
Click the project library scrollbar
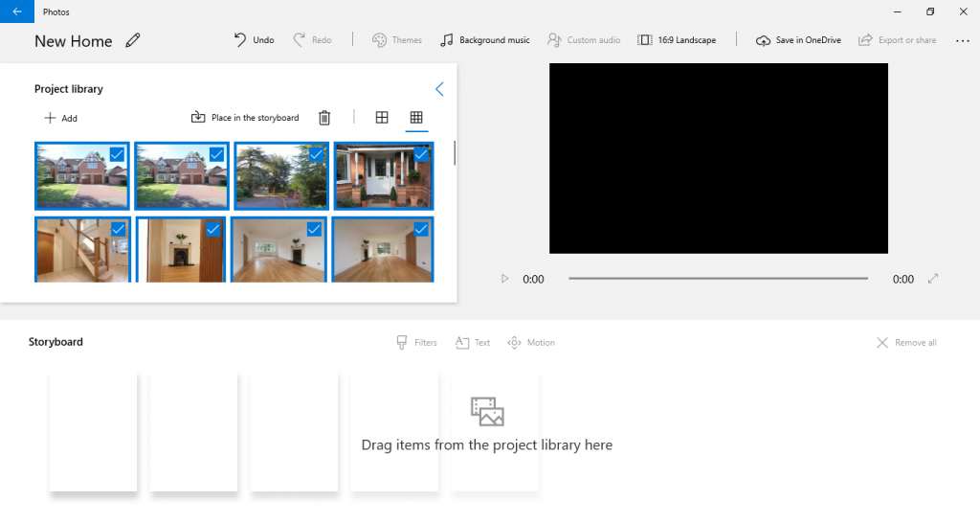[455, 153]
